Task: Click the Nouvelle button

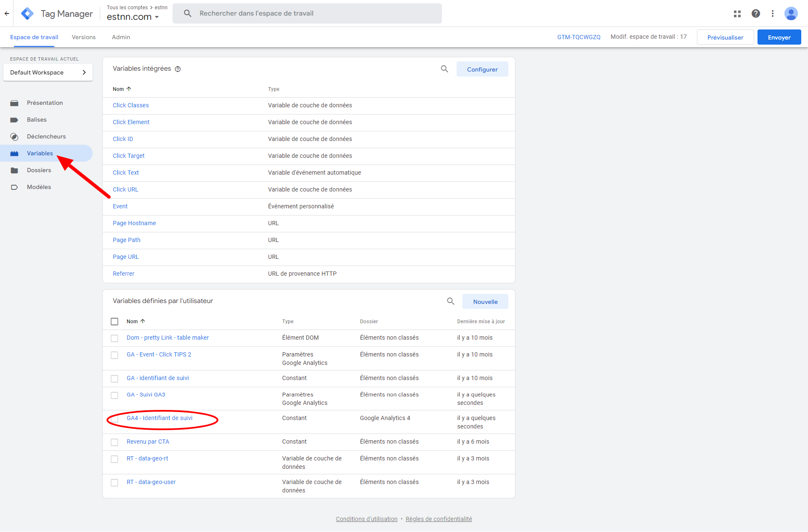Action: 485,301
